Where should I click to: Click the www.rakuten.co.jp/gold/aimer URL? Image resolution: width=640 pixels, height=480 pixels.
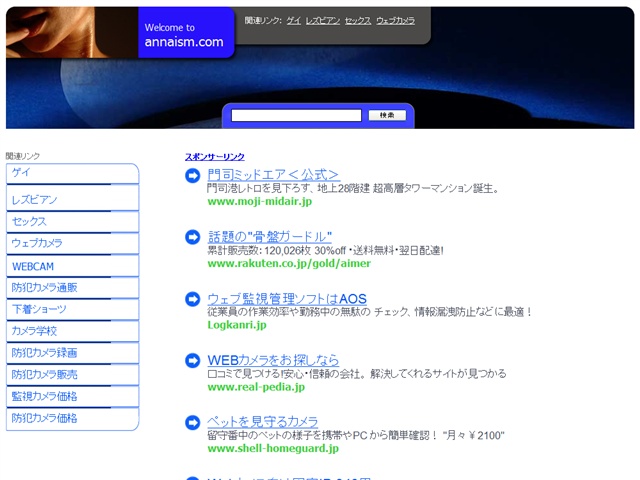point(289,264)
